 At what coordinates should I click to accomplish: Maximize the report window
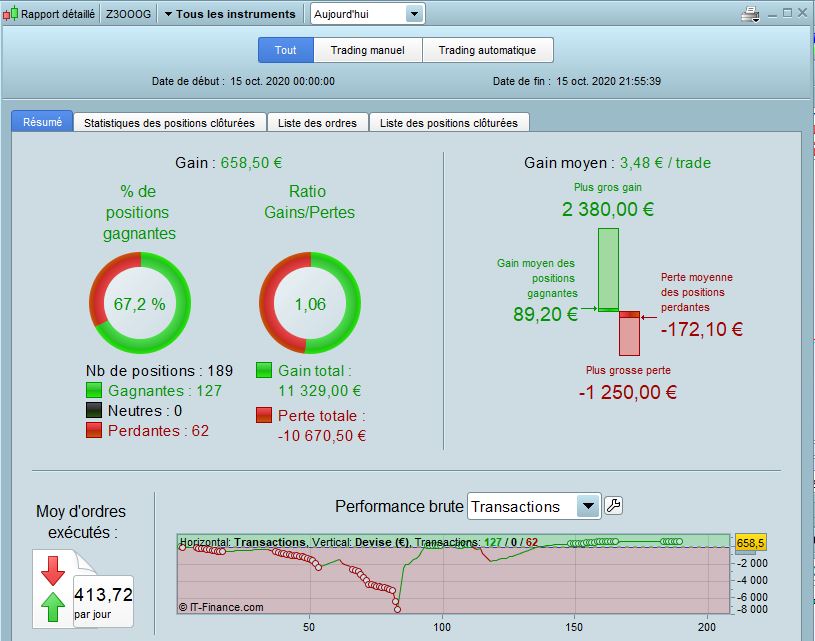787,13
